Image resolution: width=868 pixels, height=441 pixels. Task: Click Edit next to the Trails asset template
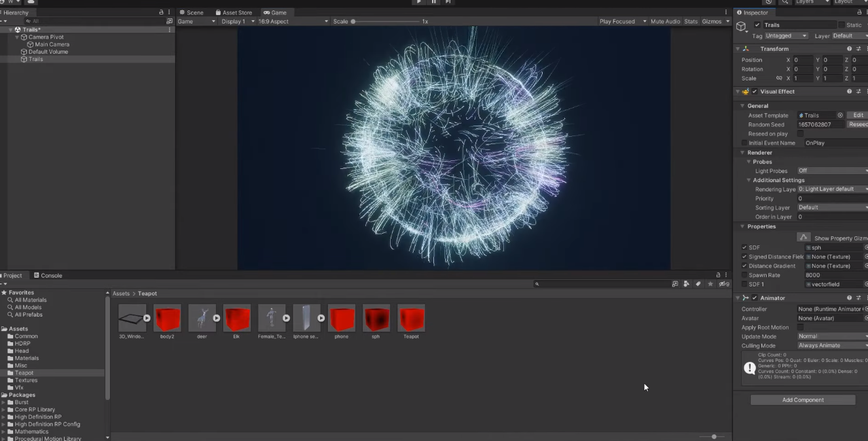tap(859, 115)
